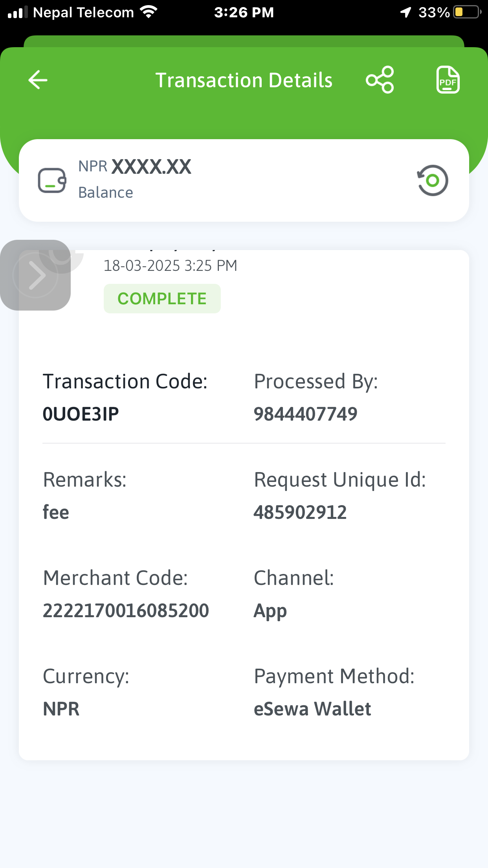This screenshot has height=868, width=488.
Task: Download the transaction as PDF
Action: (x=448, y=80)
